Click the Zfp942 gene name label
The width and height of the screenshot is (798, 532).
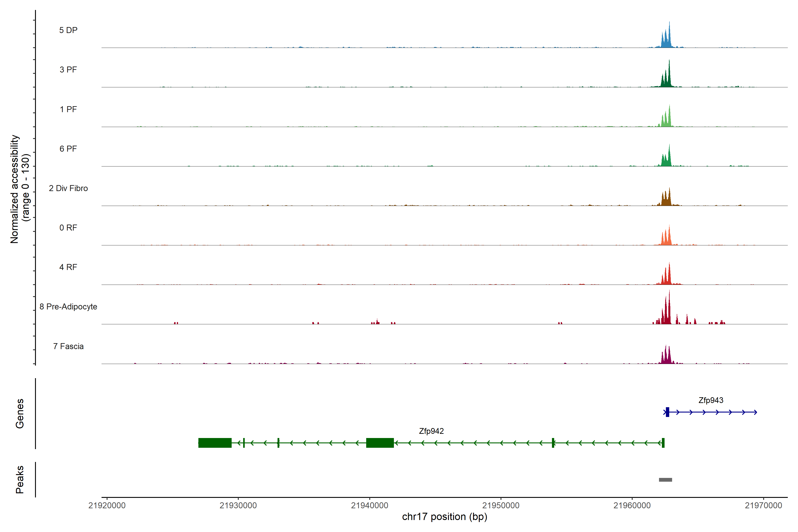coord(431,431)
